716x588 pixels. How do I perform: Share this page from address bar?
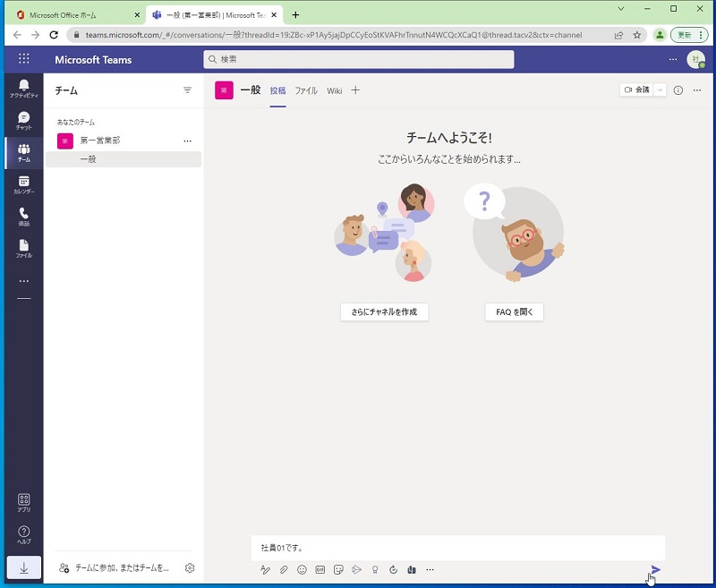(618, 35)
